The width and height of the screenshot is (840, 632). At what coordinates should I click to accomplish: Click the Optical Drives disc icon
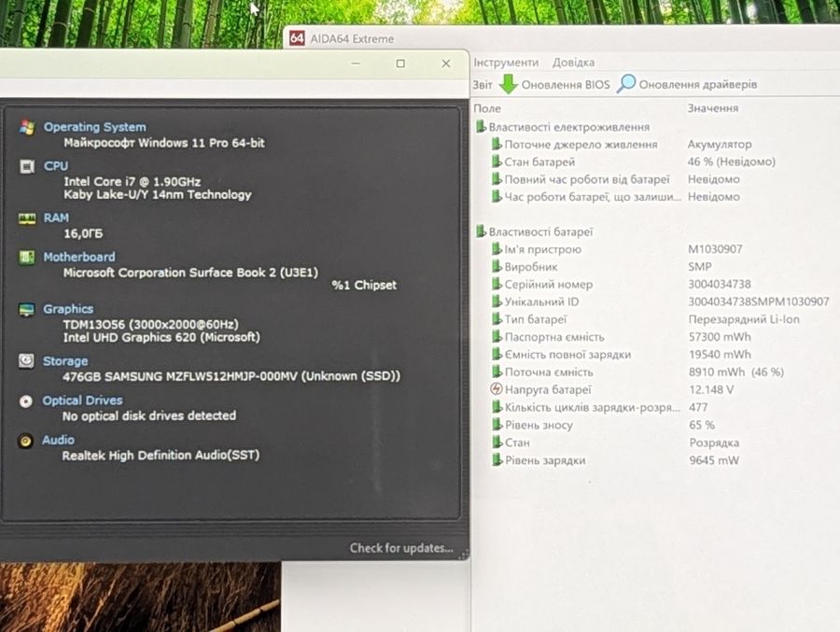26,401
